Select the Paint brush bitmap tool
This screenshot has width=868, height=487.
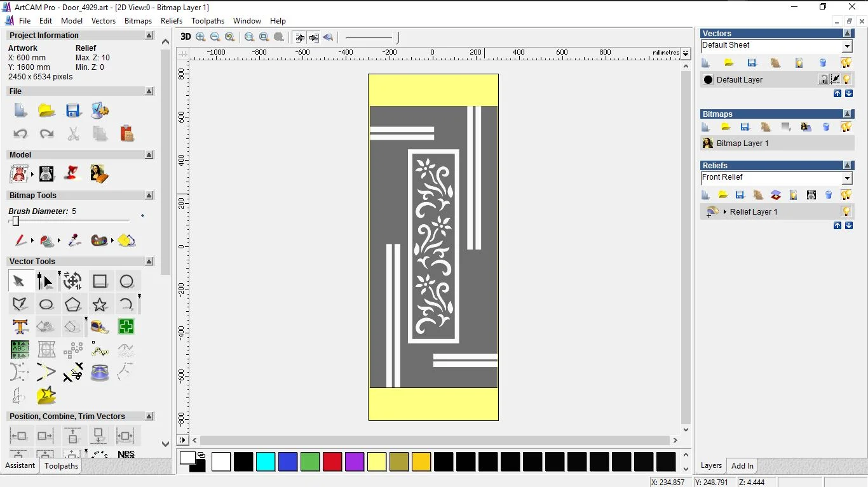pos(20,241)
